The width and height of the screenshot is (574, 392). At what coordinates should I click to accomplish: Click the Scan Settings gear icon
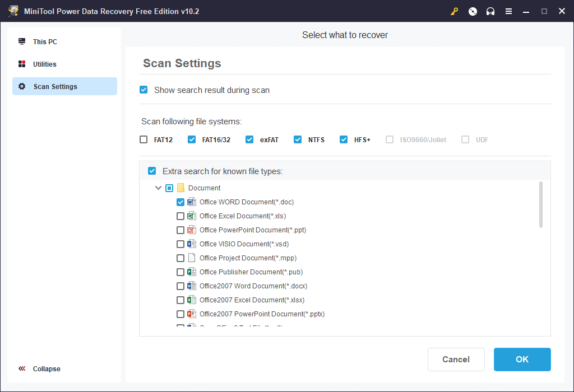[x=22, y=86]
